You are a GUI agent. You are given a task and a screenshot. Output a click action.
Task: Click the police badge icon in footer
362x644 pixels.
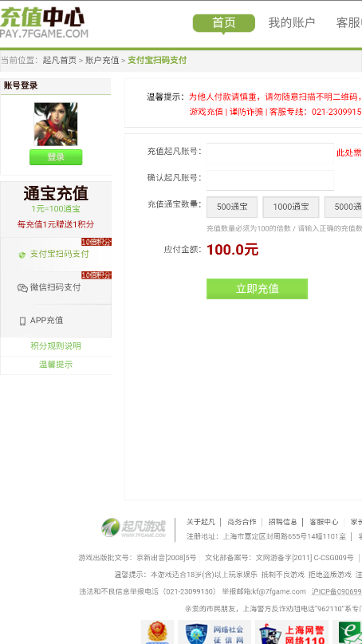(157, 632)
